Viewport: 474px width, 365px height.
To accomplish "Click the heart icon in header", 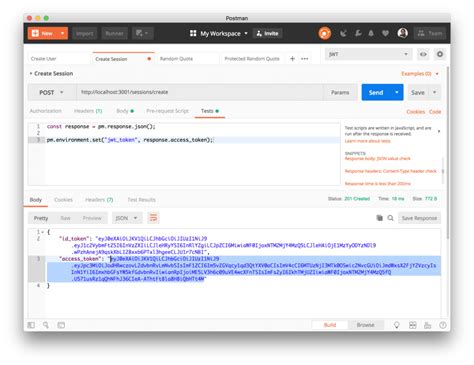I will coord(385,33).
